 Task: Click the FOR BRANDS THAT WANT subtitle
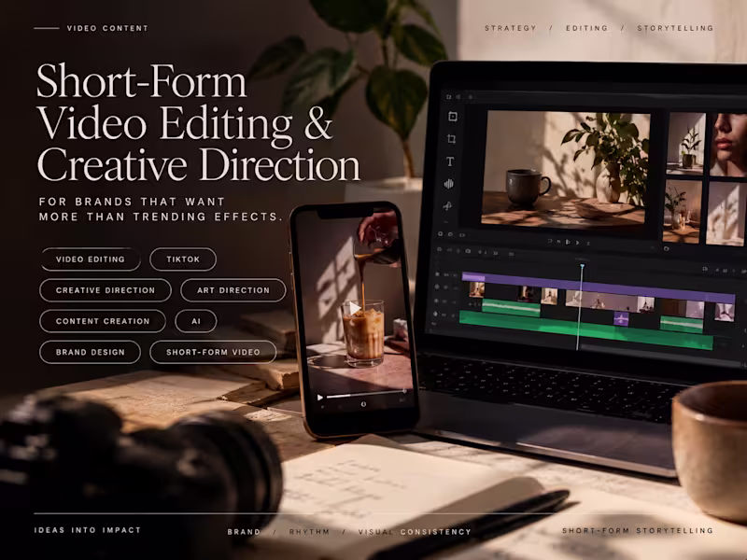point(132,202)
